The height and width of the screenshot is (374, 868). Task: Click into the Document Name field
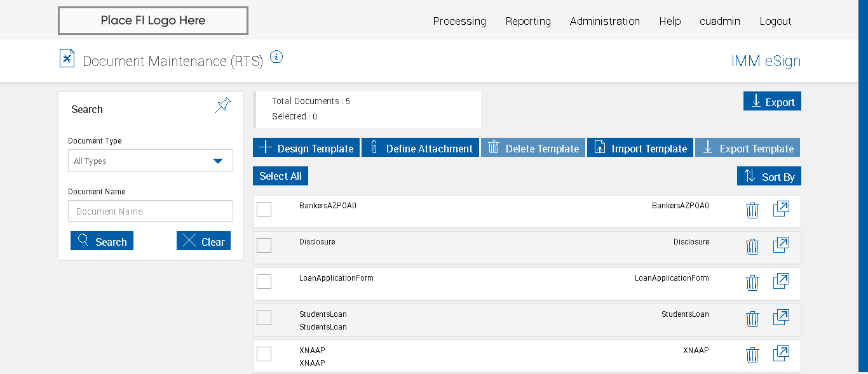pyautogui.click(x=151, y=211)
